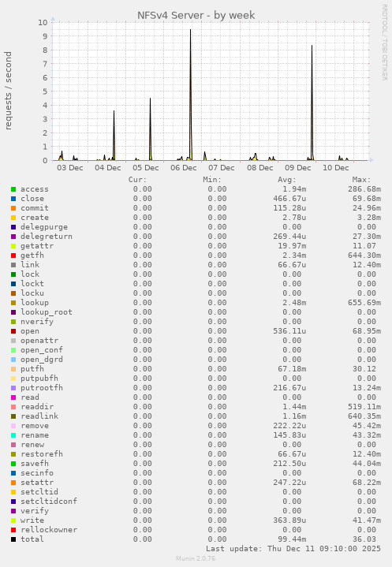
Task: Select the 'openattr' legend label
Action: pyautogui.click(x=39, y=341)
